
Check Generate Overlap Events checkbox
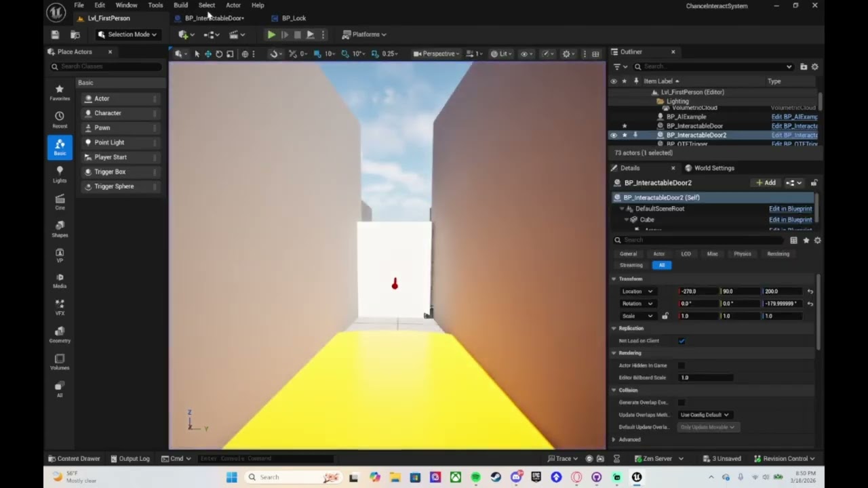click(682, 403)
